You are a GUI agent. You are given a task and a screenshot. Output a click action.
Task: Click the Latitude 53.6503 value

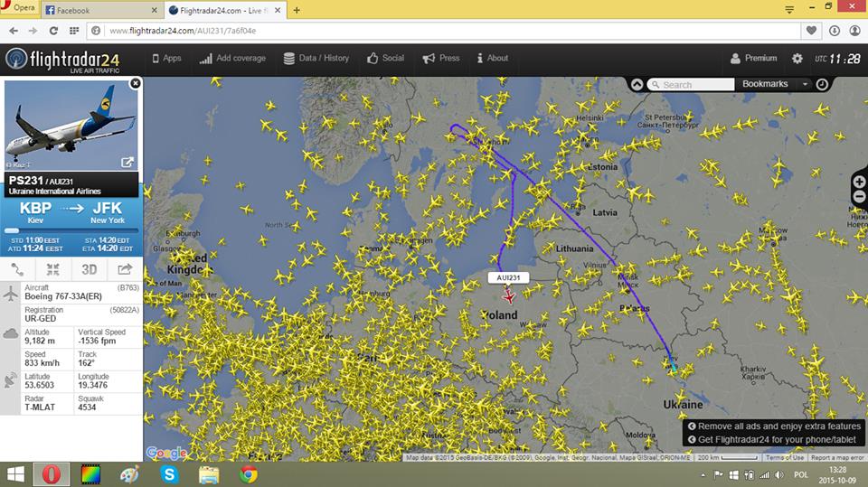pos(39,385)
